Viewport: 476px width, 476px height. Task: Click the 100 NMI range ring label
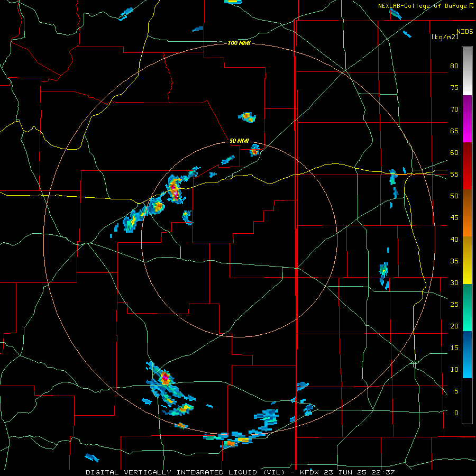tap(239, 43)
